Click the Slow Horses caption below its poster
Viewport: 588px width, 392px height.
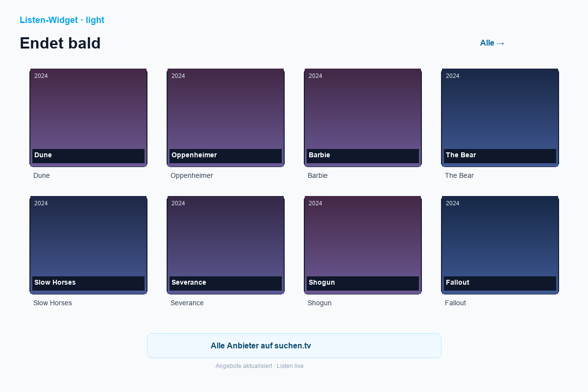pos(52,303)
